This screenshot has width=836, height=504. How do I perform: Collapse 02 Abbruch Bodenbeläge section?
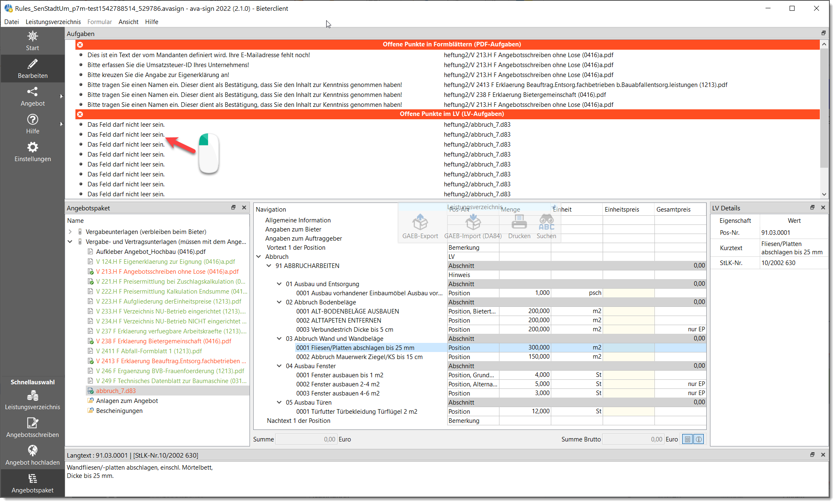[279, 302]
